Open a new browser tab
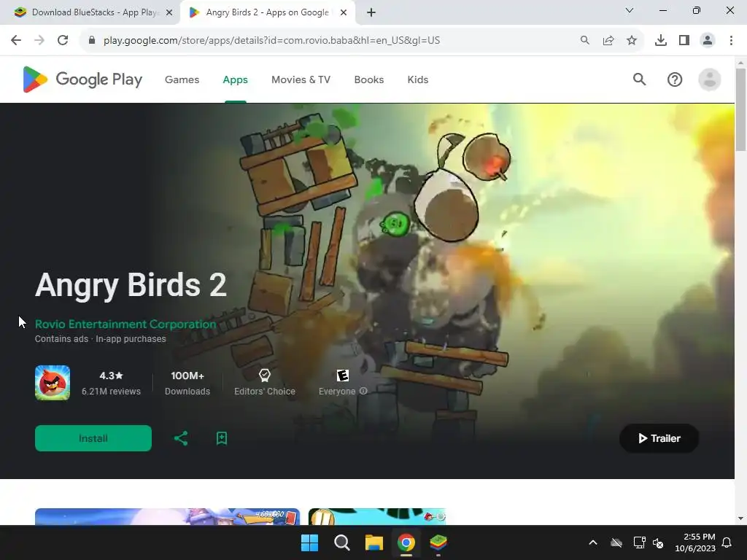This screenshot has width=747, height=560. [371, 13]
